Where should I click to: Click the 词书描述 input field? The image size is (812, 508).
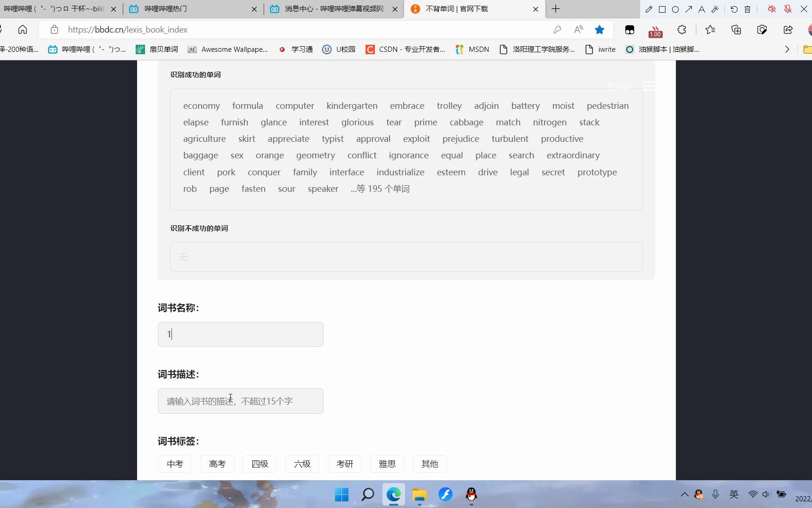(x=240, y=401)
